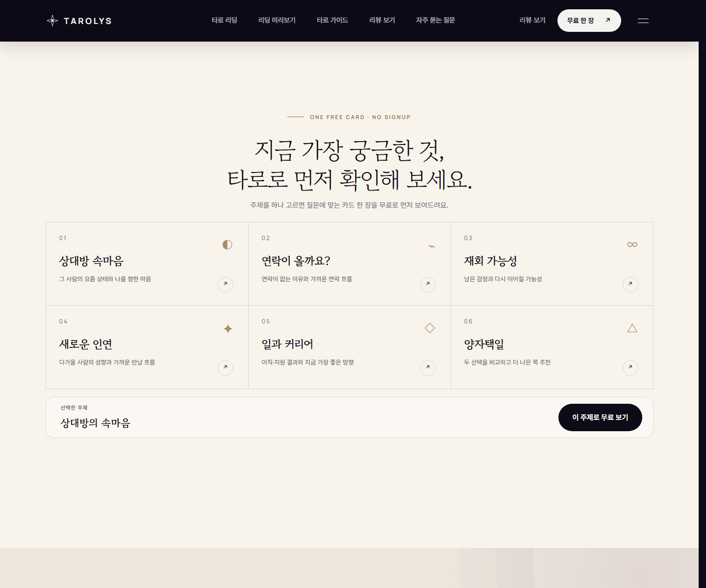Click the round arrow button on 양자택일 card
706x588 pixels.
[x=630, y=367]
